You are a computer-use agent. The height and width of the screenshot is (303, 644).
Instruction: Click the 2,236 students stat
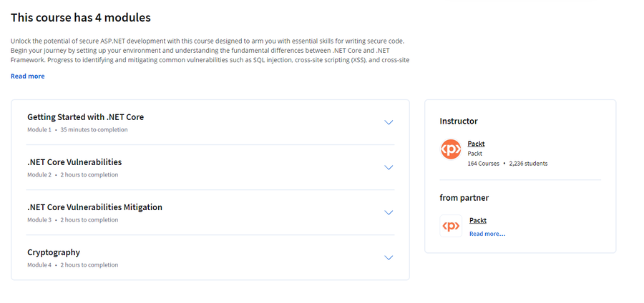click(x=528, y=164)
